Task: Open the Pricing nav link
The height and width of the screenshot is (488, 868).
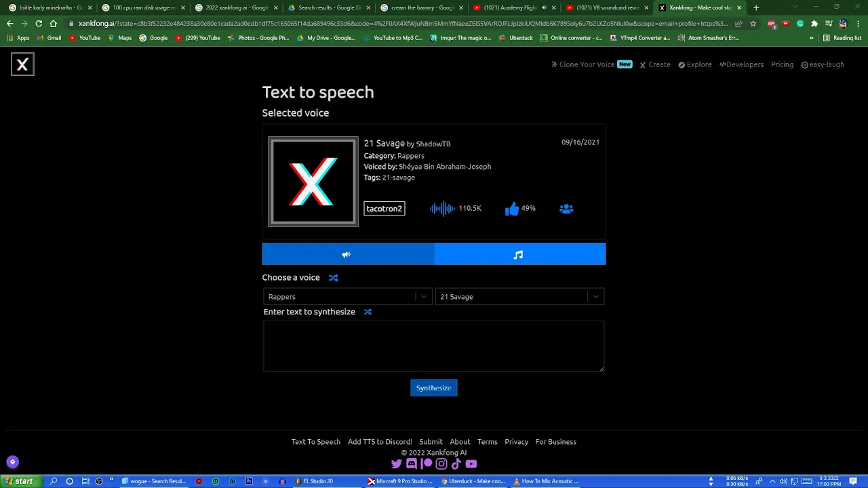Action: tap(782, 64)
